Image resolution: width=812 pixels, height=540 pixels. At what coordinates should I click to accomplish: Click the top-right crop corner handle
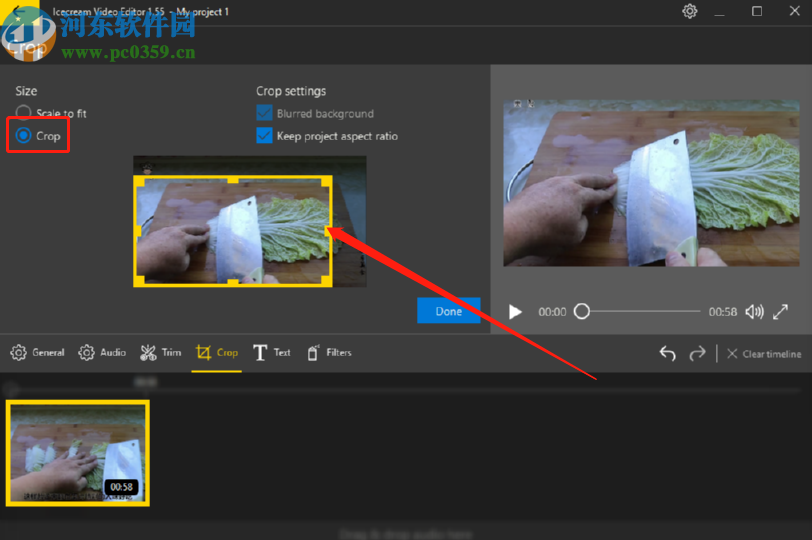pos(327,181)
